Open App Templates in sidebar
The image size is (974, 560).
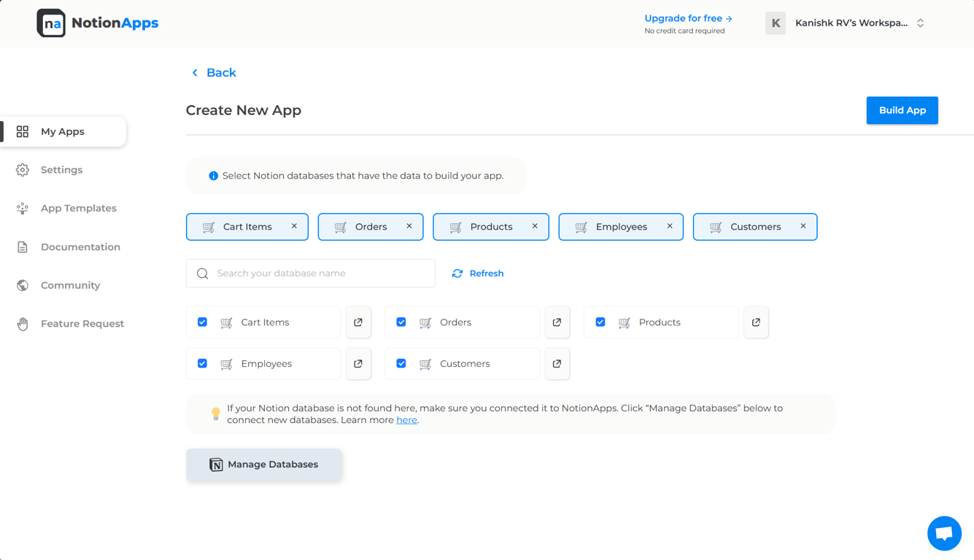coord(78,209)
